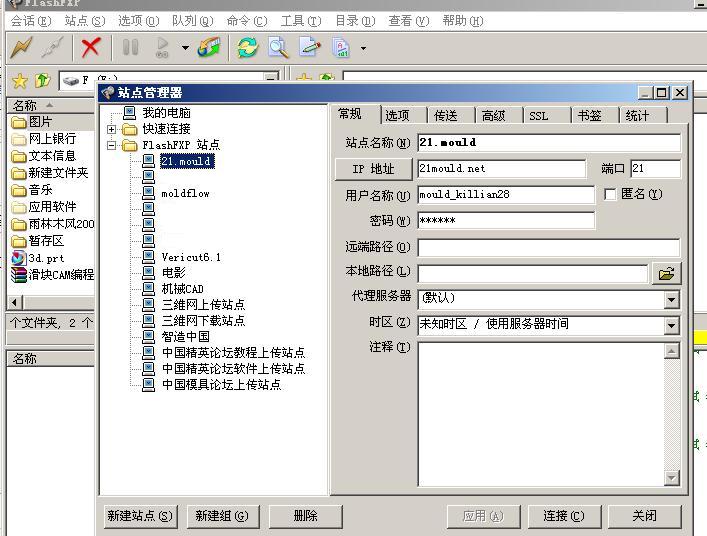The height and width of the screenshot is (536, 707).
Task: Select the 智造中国 site entry
Action: pyautogui.click(x=185, y=336)
